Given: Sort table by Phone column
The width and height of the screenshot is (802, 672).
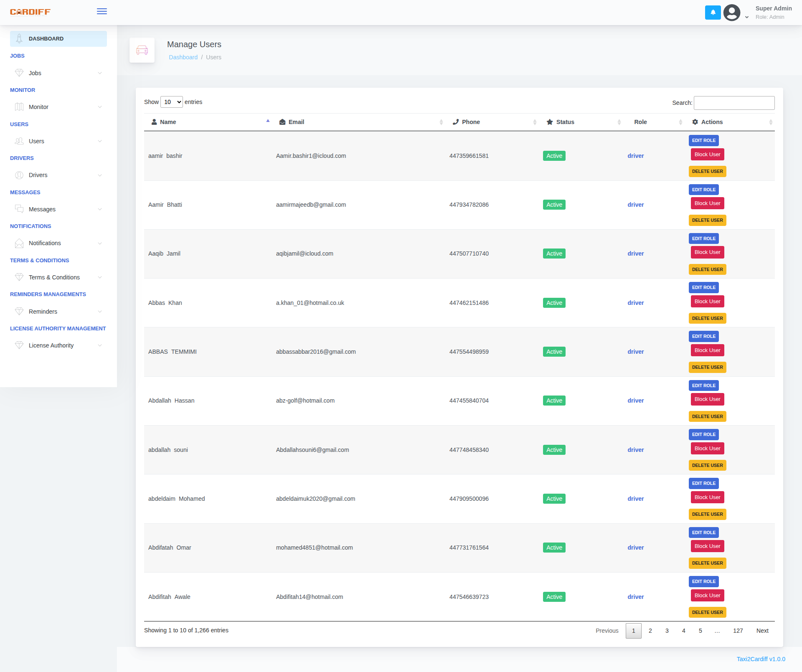Looking at the screenshot, I should [471, 122].
